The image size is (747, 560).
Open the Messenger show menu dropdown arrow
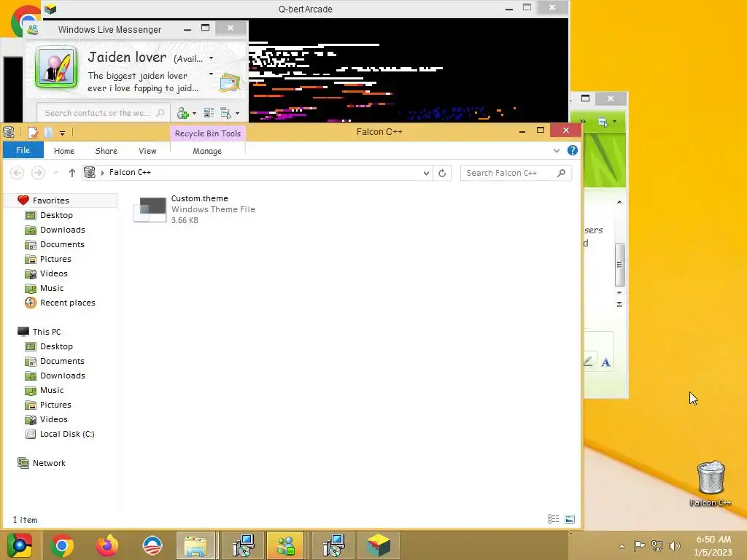237,113
